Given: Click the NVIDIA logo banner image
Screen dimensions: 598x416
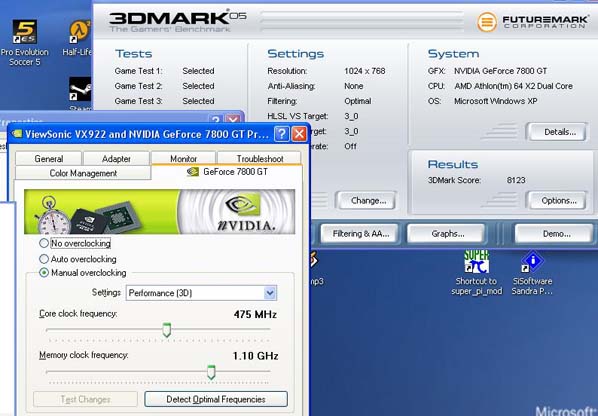Looking at the screenshot, I should 159,212.
